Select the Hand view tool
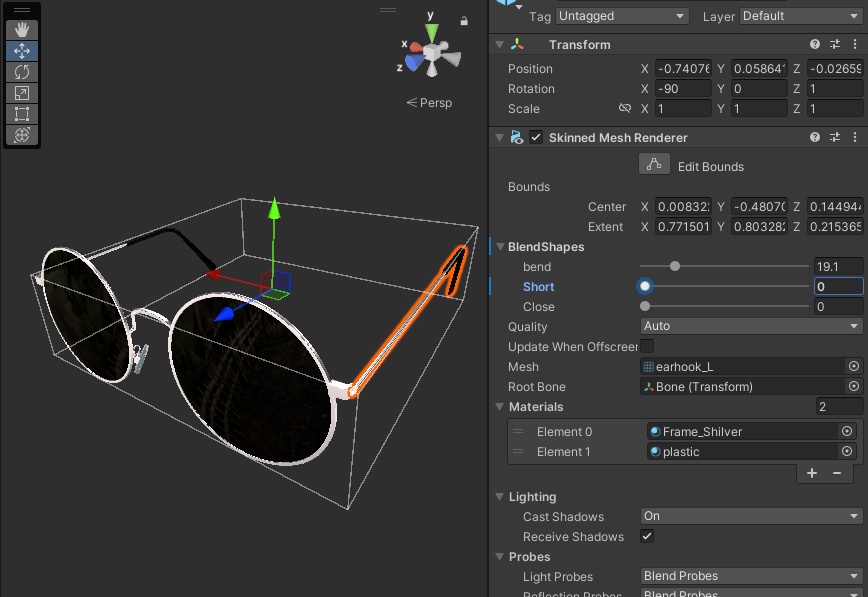 [x=22, y=30]
